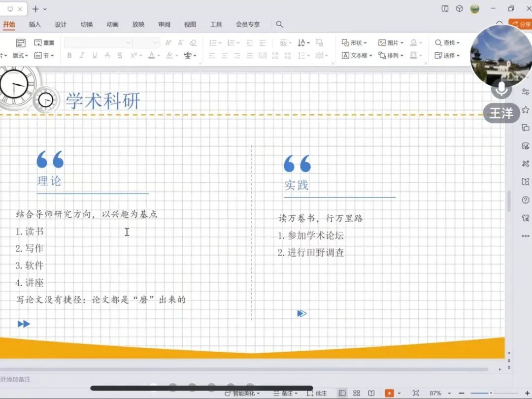532x399 pixels.
Task: Click fit-to-window icon in status bar
Action: tap(416, 393)
